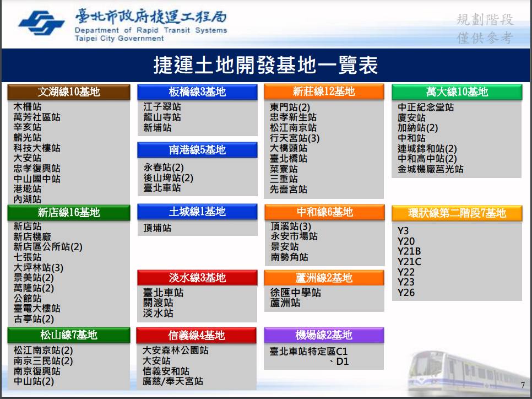Click the text 中正紀念堂站
The image size is (532, 399).
coord(426,107)
